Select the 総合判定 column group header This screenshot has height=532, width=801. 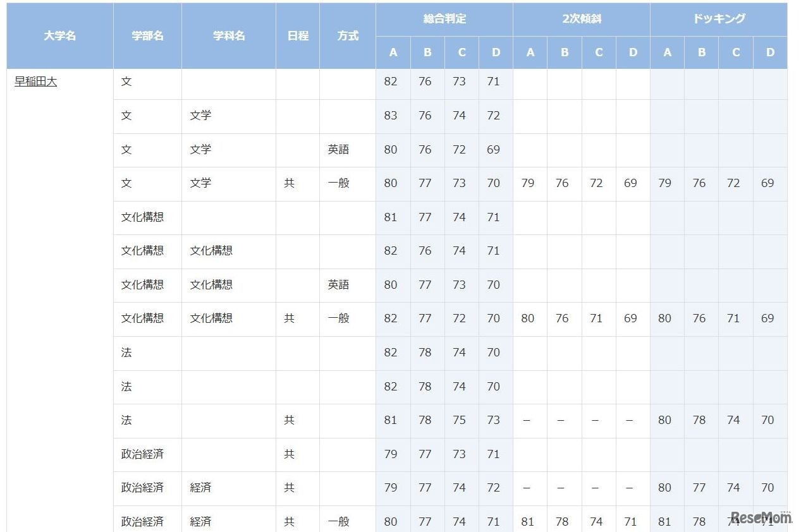(444, 19)
